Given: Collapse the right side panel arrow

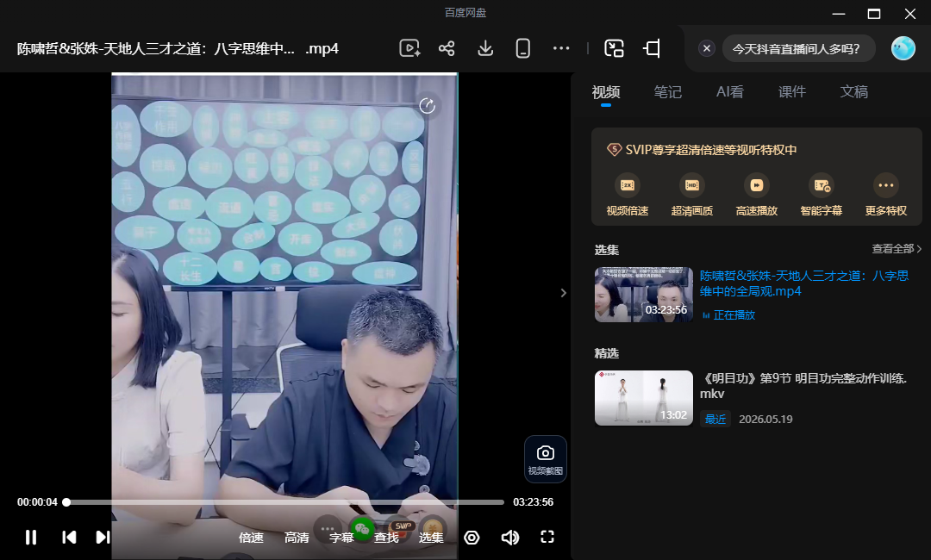Looking at the screenshot, I should [x=564, y=292].
